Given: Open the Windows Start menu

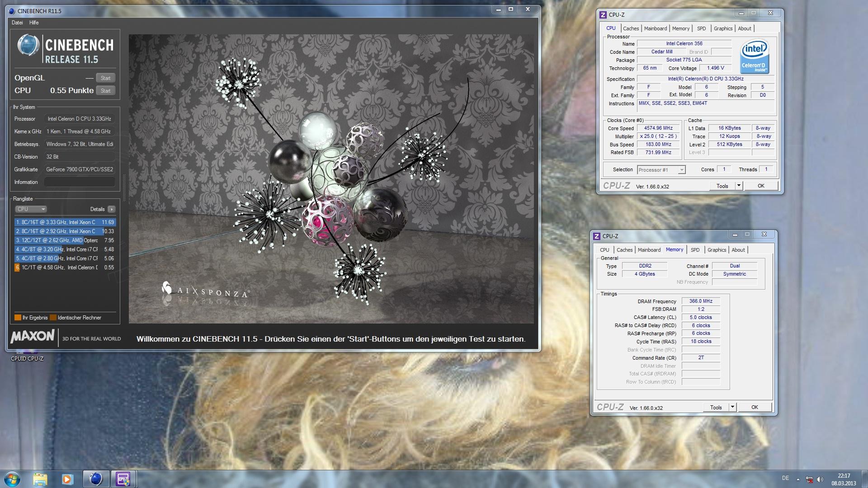Looking at the screenshot, I should click(12, 479).
